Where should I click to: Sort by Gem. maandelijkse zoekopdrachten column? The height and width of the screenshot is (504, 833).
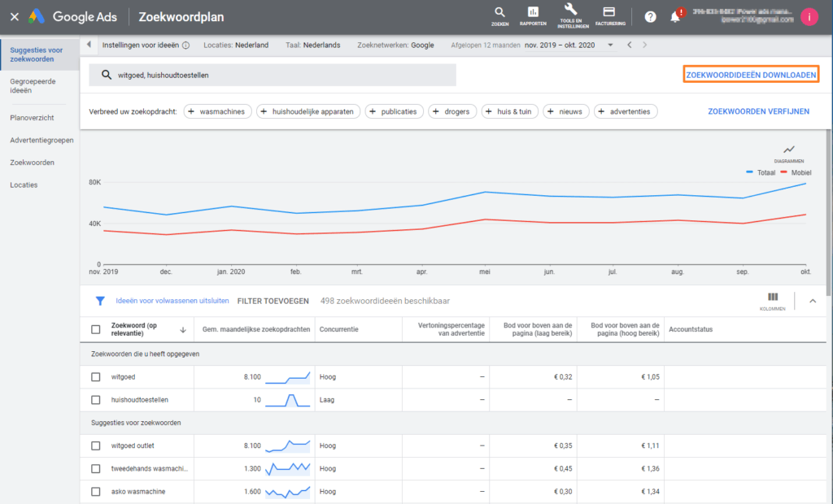[x=256, y=329]
